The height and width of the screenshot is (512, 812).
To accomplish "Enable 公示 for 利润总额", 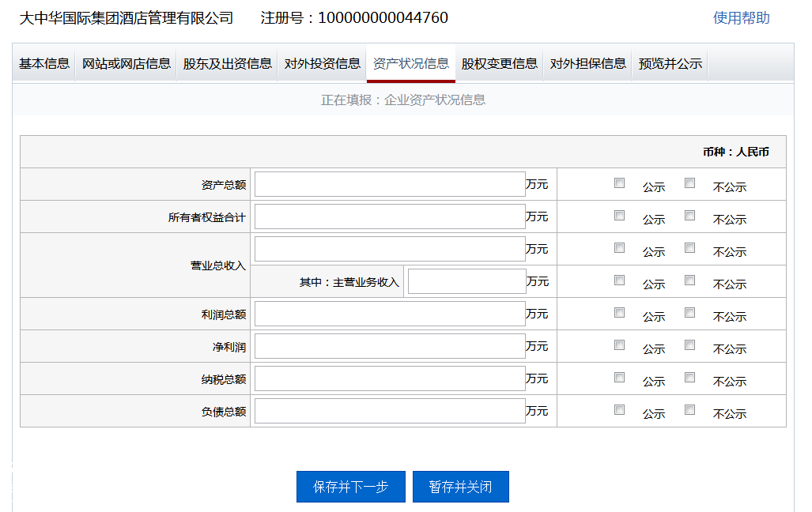I will tap(619, 312).
